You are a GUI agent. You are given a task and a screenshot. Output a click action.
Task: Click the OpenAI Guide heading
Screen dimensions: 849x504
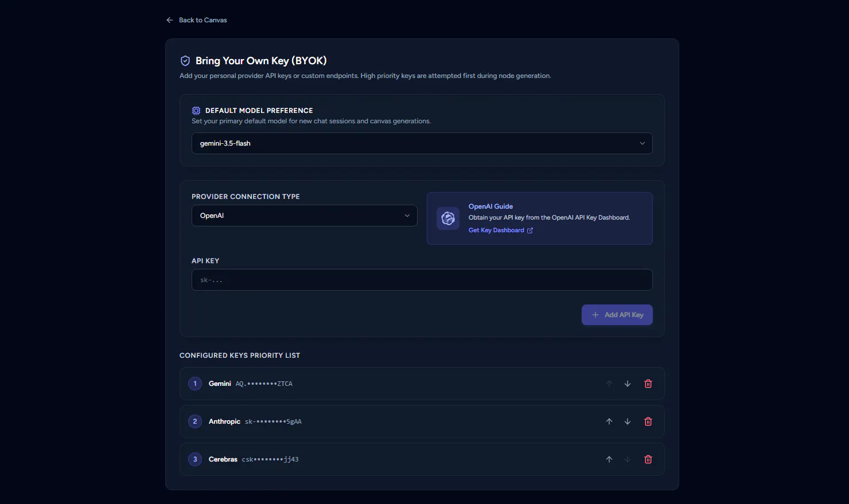(490, 206)
